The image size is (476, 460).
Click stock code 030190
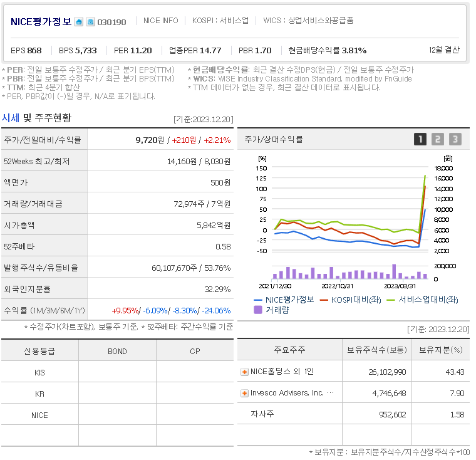coord(111,22)
